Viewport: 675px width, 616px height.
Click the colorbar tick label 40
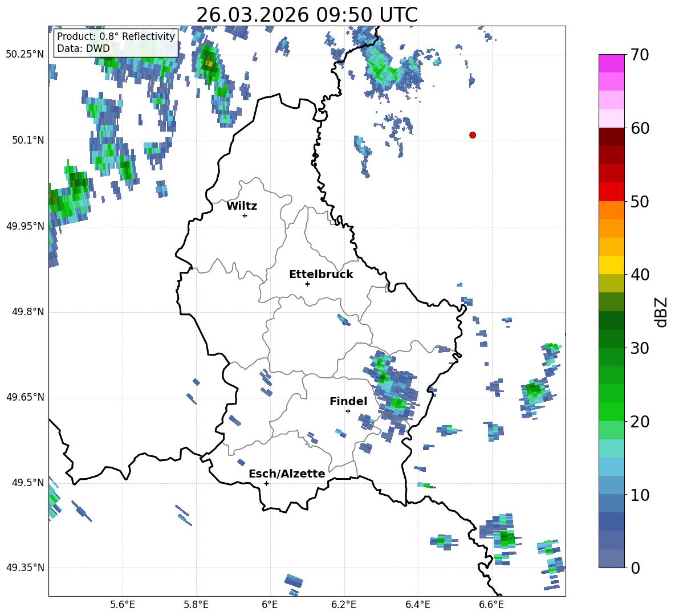(x=640, y=275)
